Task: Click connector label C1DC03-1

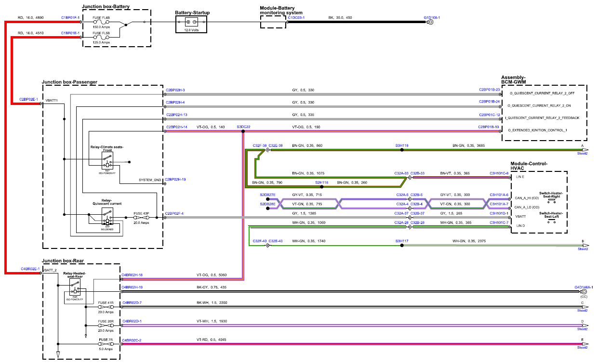Action: pyautogui.click(x=296, y=18)
